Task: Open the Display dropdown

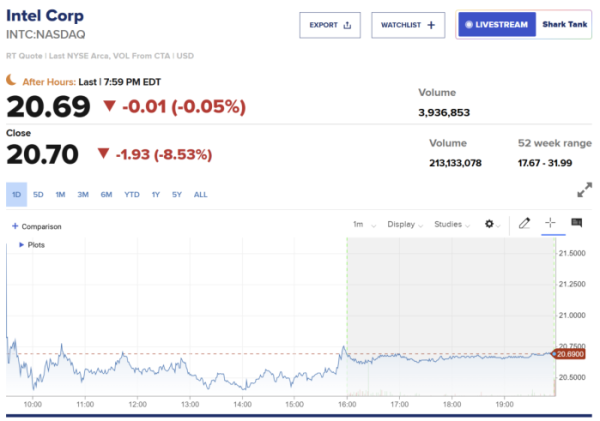Action: [x=404, y=225]
